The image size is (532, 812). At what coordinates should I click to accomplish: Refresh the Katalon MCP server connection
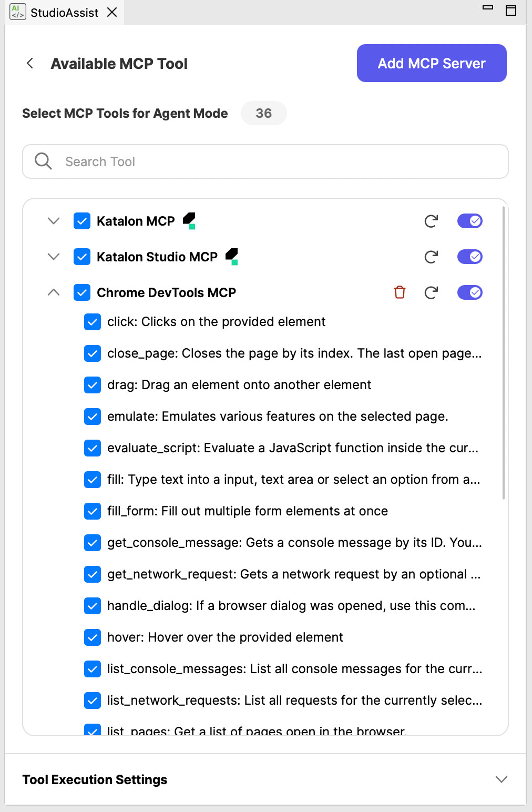pos(431,221)
